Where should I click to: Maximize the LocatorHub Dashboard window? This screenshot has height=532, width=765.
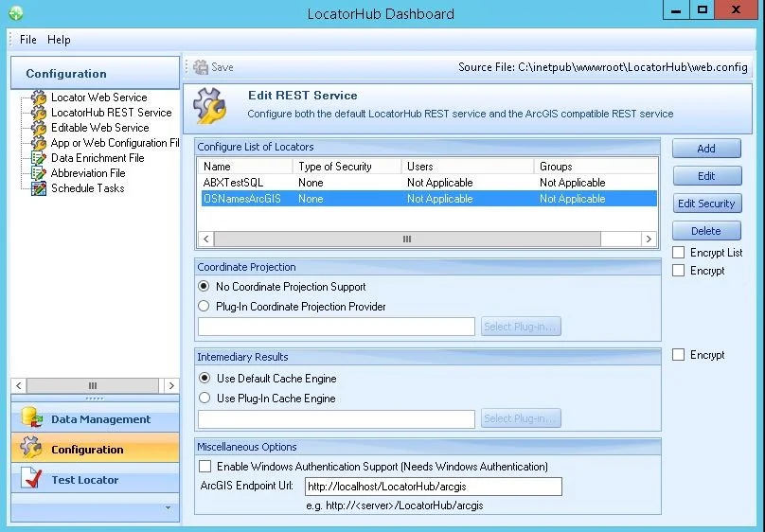703,9
